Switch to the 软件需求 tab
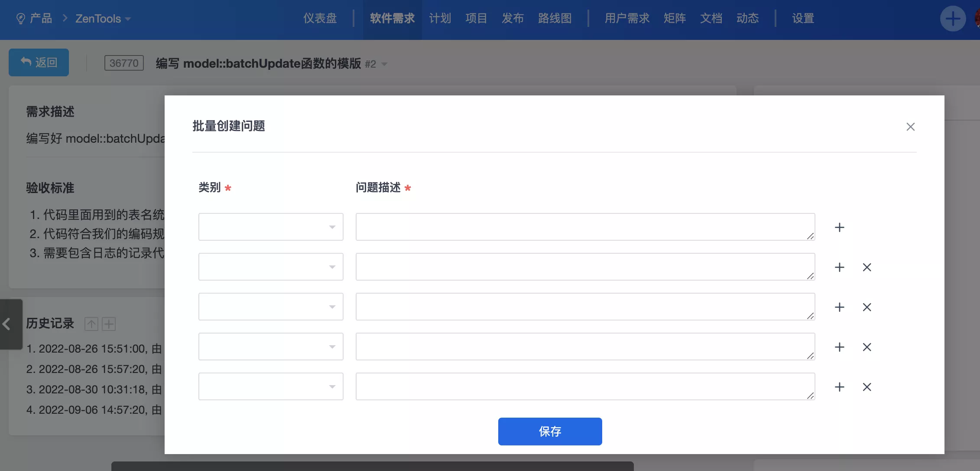Viewport: 980px width, 471px height. tap(392, 18)
